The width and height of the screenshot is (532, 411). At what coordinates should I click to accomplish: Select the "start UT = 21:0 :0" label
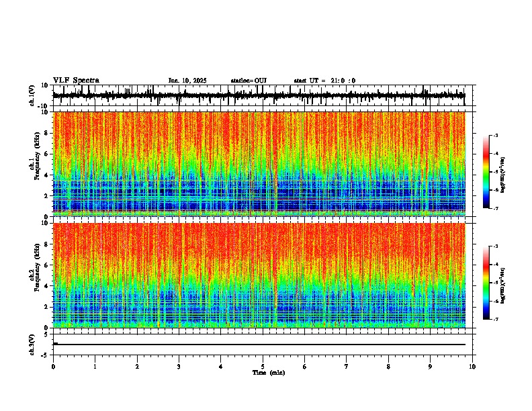[x=324, y=81]
